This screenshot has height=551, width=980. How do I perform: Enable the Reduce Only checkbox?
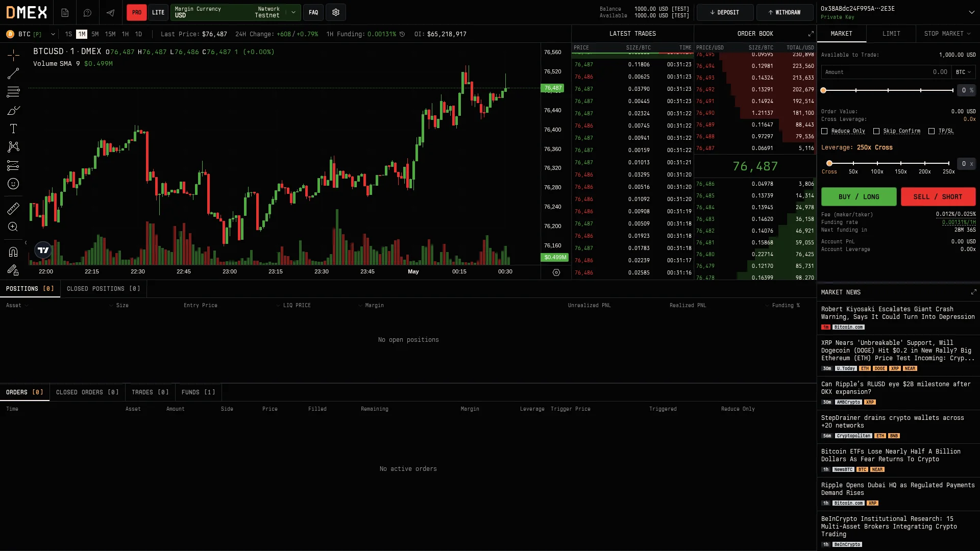(824, 131)
